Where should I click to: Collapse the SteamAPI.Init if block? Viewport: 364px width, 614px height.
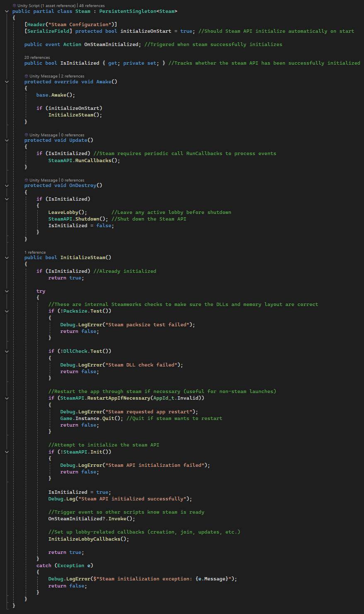pos(6,451)
